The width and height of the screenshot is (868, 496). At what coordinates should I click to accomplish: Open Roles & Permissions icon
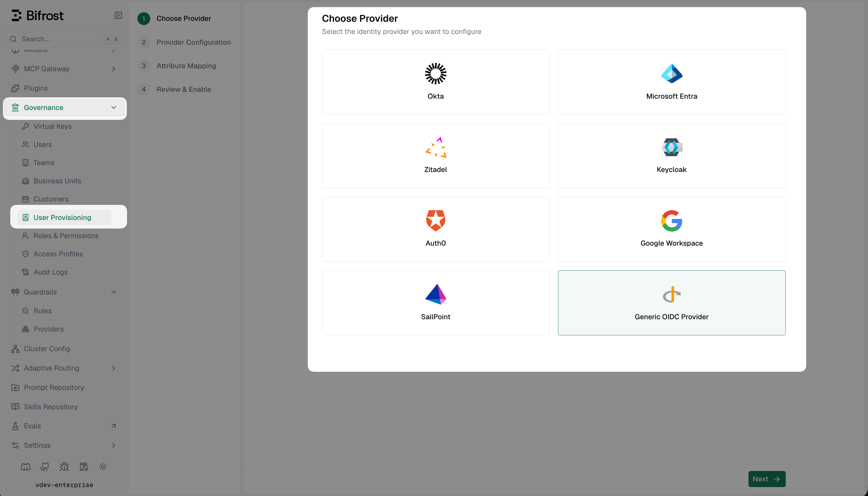(26, 236)
